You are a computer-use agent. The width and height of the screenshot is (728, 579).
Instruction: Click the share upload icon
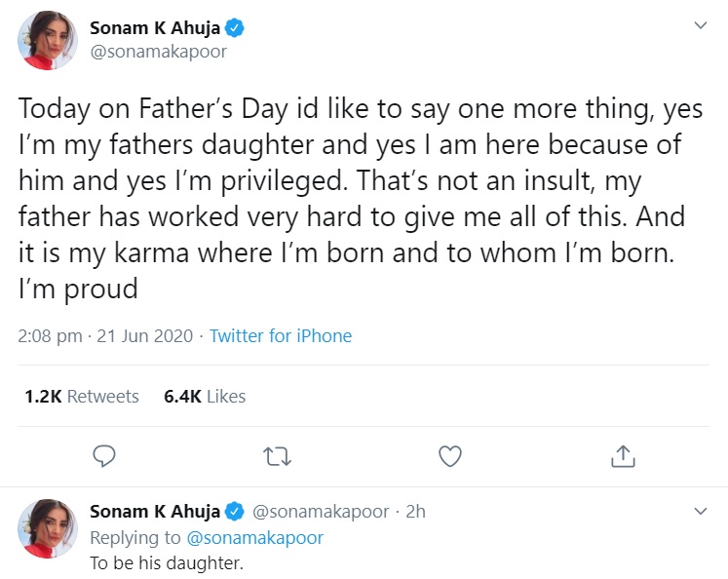click(623, 455)
